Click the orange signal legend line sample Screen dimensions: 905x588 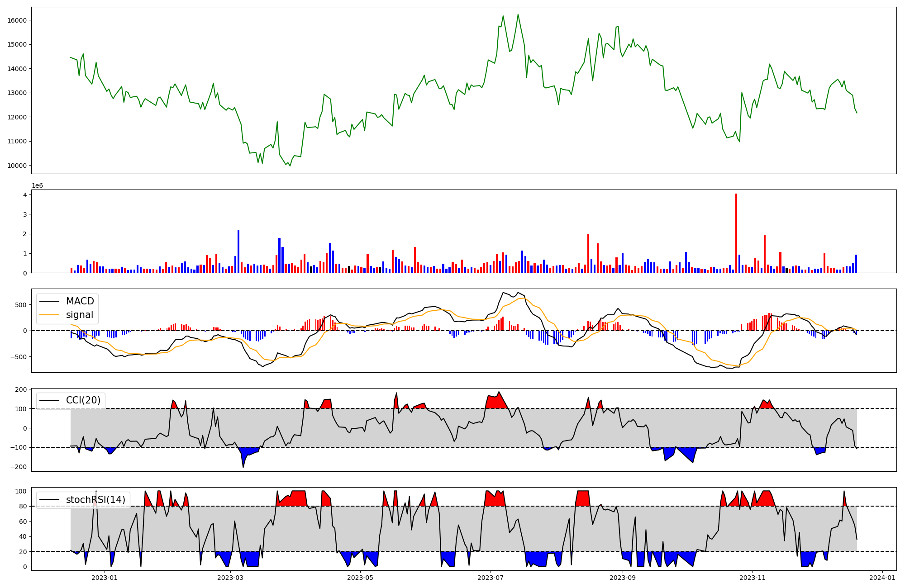click(x=50, y=315)
